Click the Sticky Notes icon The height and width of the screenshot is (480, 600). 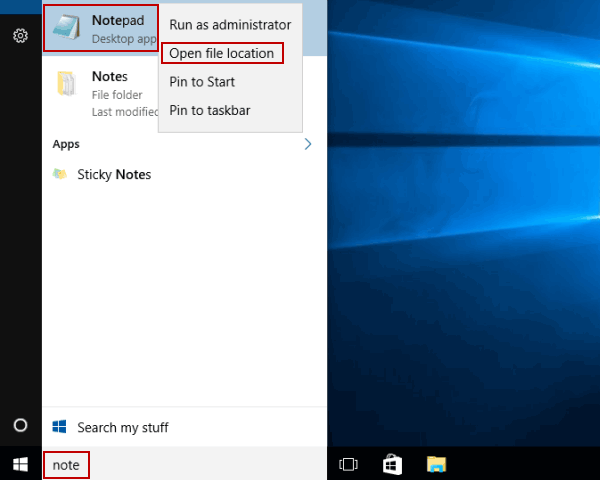[60, 174]
